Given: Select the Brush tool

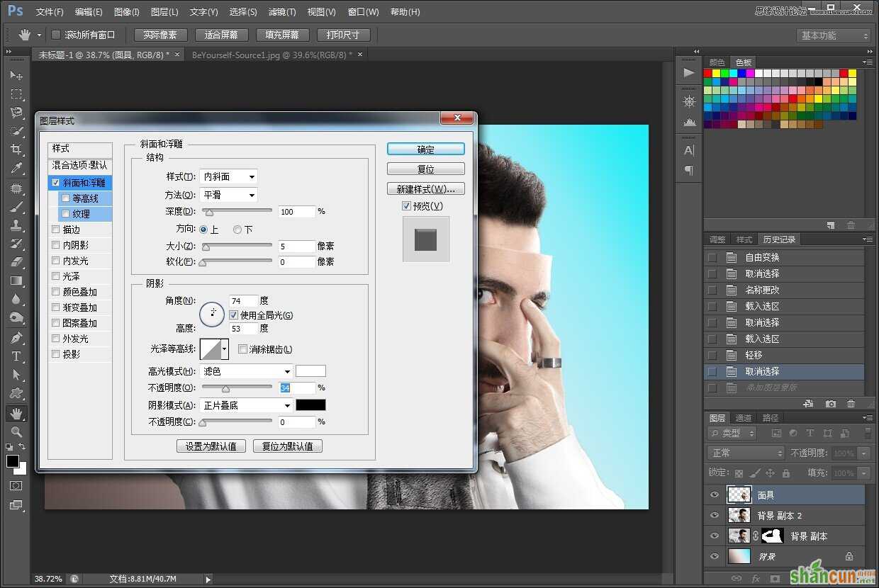Looking at the screenshot, I should tap(16, 207).
